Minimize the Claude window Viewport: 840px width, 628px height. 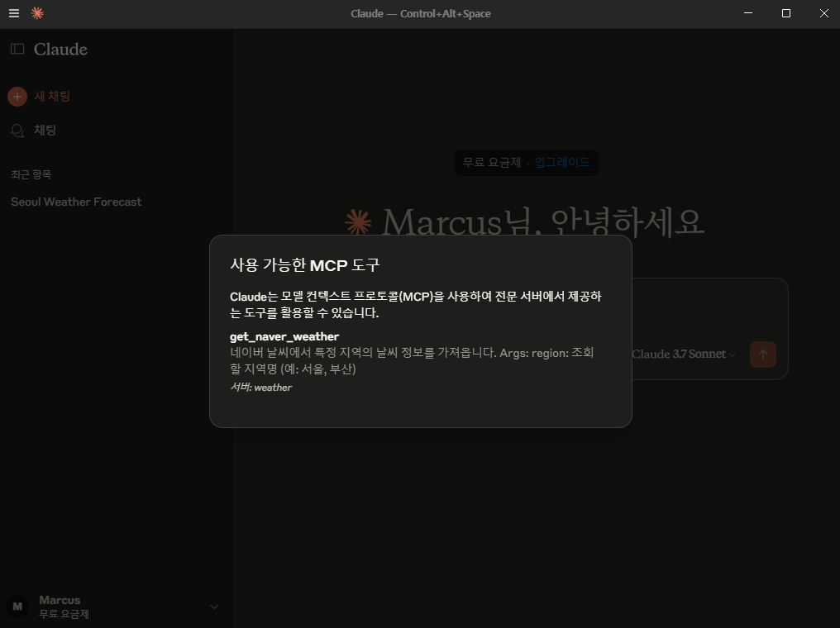click(748, 13)
